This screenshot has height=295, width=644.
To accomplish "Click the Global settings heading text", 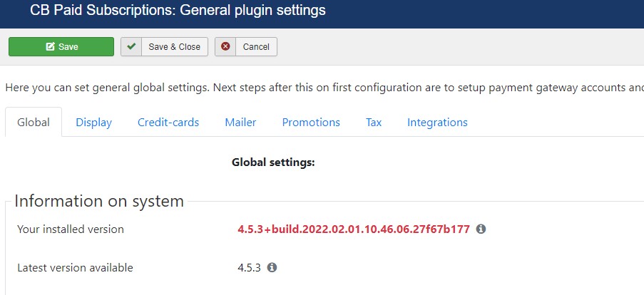I will pyautogui.click(x=273, y=162).
